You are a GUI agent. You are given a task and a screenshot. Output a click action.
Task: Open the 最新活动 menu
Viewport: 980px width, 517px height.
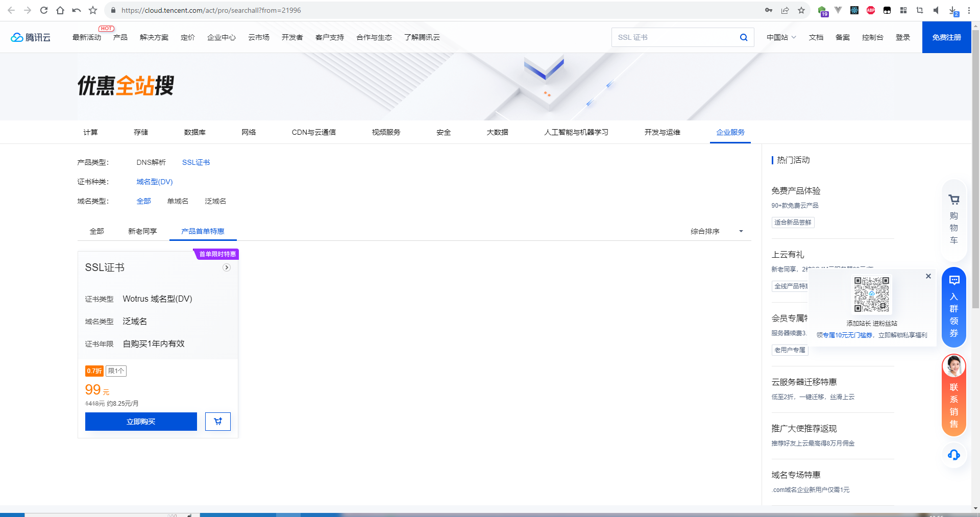(87, 37)
